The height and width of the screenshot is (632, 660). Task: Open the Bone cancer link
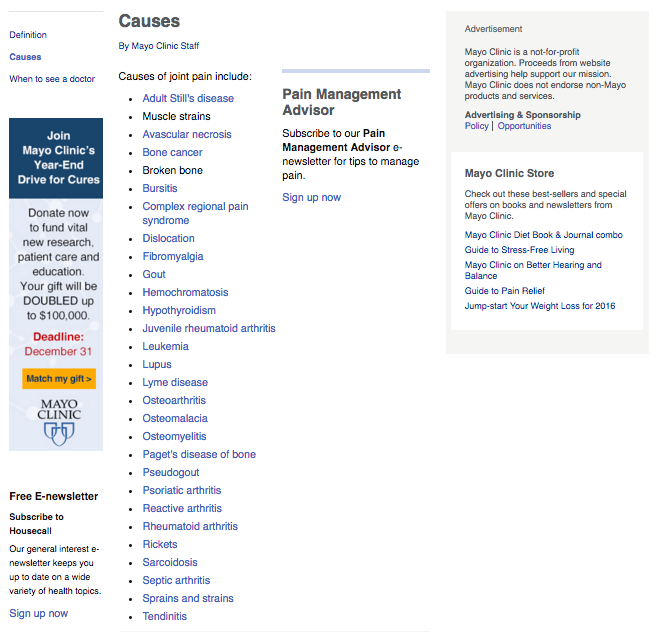click(172, 152)
